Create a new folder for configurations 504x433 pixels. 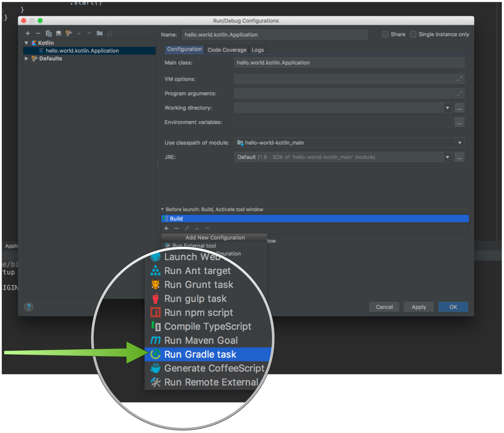point(99,33)
